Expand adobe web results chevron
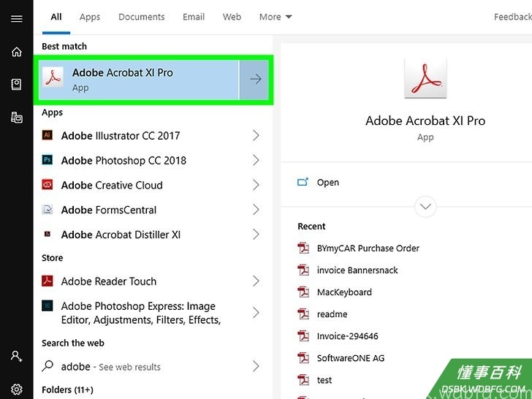The height and width of the screenshot is (399, 532). click(256, 366)
